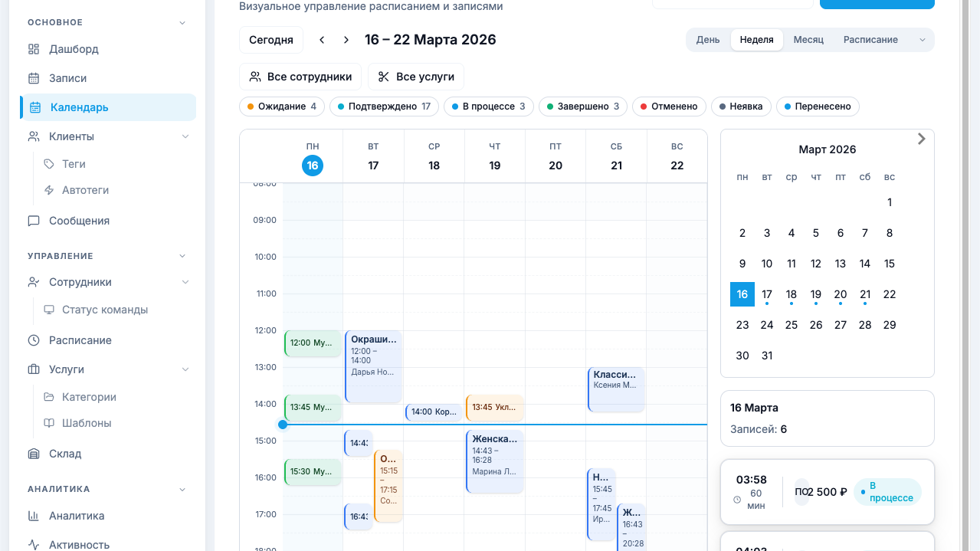This screenshot has height=551, width=980.
Task: Open Автотеги lightning icon
Action: point(49,190)
